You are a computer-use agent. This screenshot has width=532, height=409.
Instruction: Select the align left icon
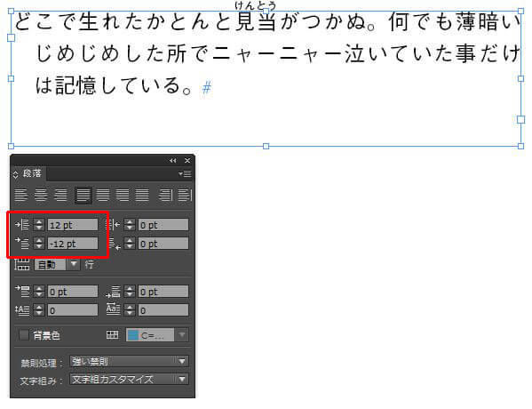[x=20, y=196]
